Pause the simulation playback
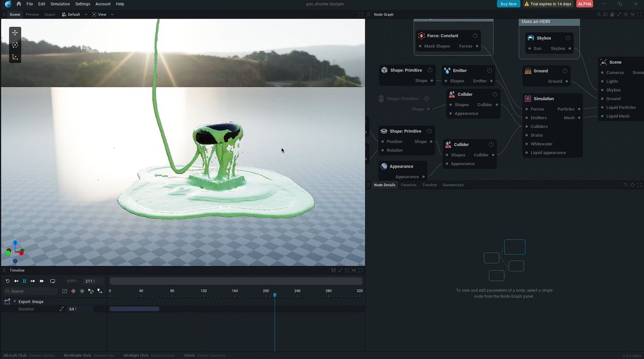 pyautogui.click(x=24, y=281)
